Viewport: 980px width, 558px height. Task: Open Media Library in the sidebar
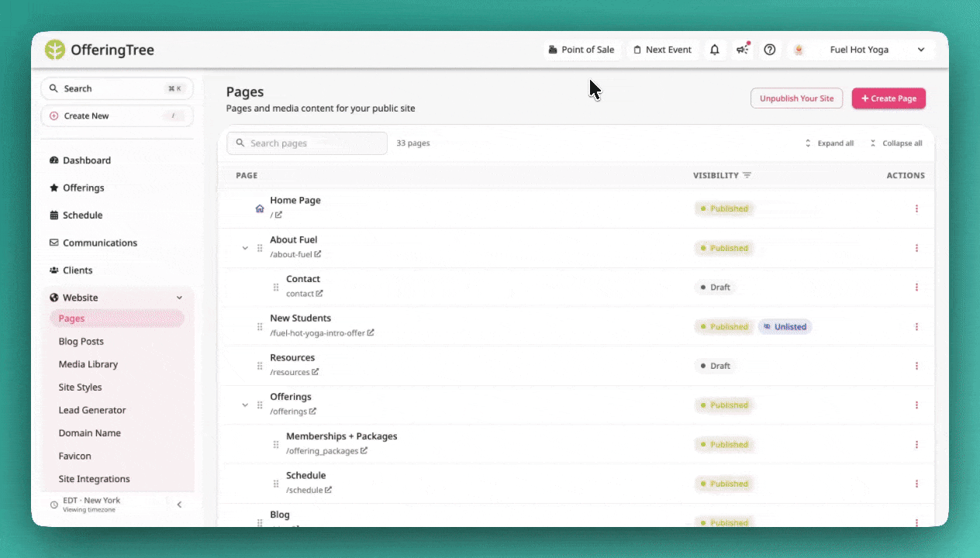coord(88,364)
